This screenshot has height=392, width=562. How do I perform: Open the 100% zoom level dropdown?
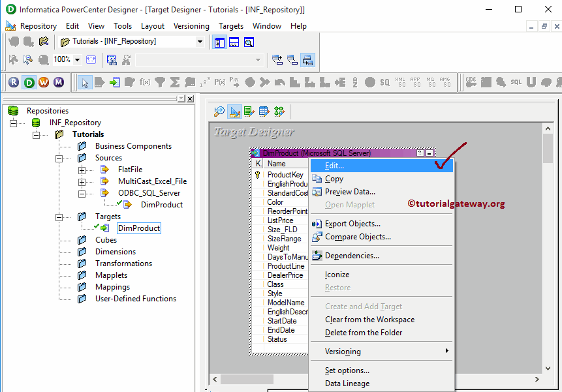[78, 59]
